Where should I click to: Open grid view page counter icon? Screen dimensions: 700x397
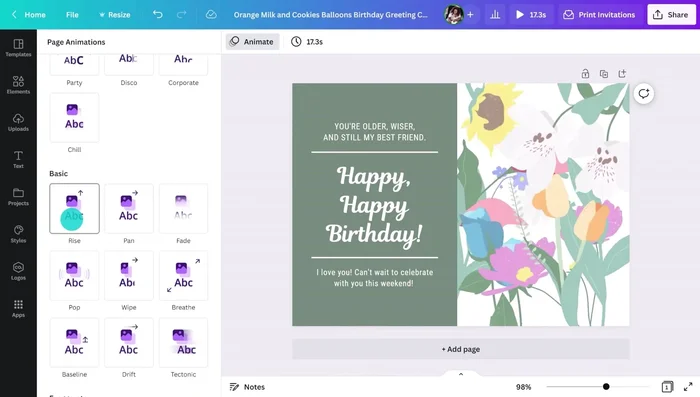click(667, 387)
